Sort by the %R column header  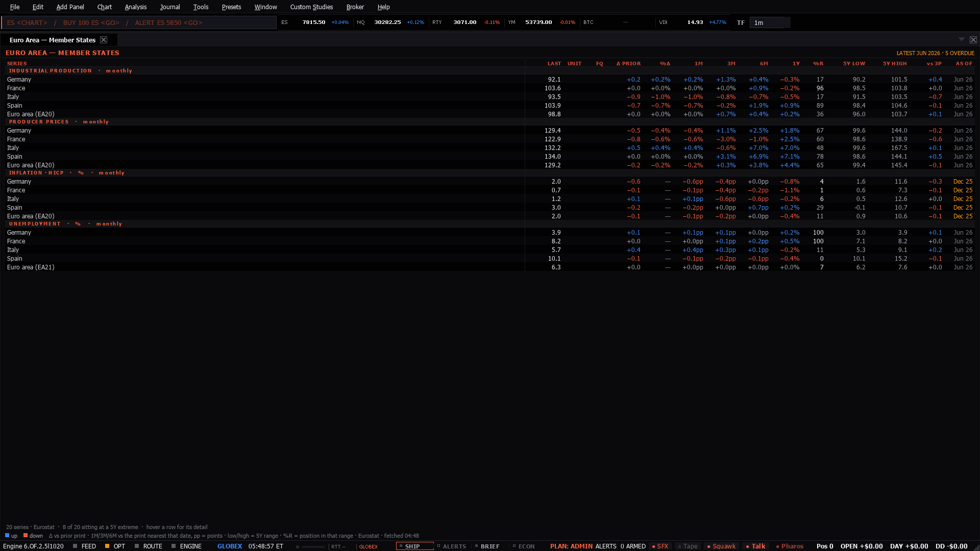pos(818,63)
